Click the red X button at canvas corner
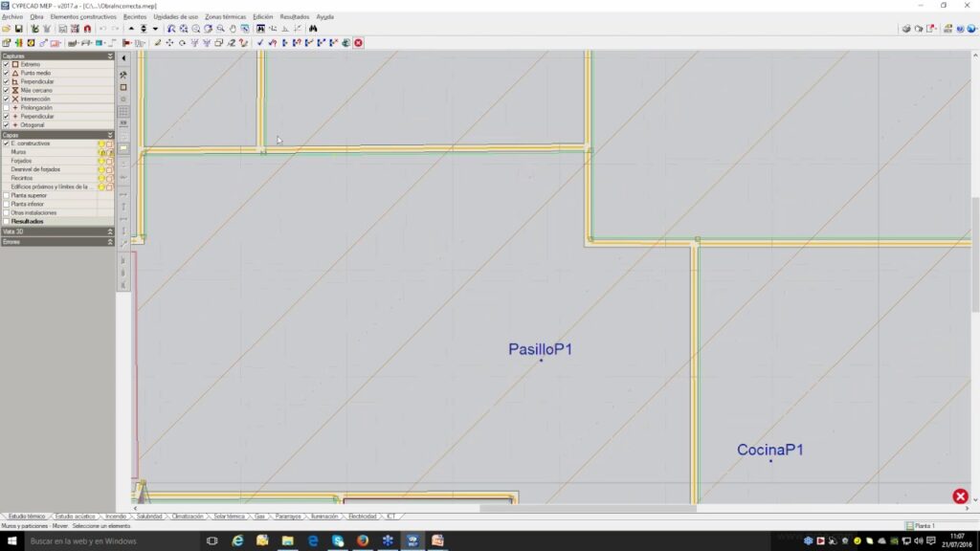This screenshot has width=980, height=551. (960, 496)
